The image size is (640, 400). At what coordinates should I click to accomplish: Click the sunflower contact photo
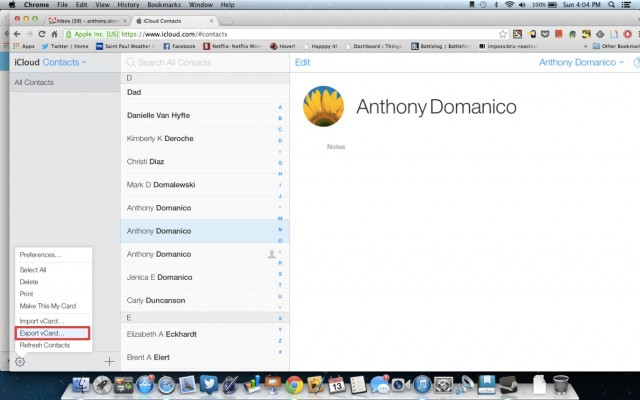323,106
